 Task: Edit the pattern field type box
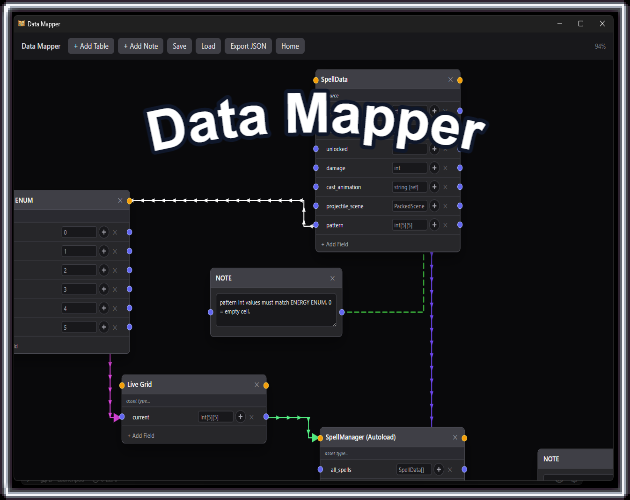(x=409, y=225)
